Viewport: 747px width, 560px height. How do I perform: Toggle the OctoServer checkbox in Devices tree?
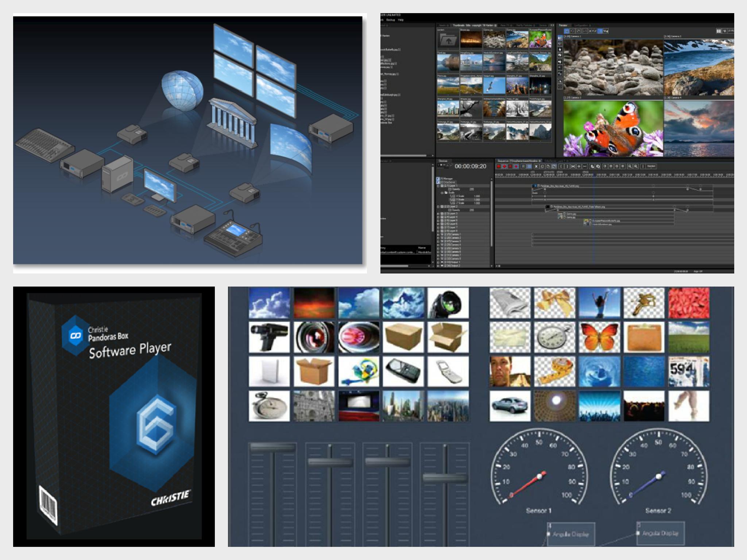438,182
